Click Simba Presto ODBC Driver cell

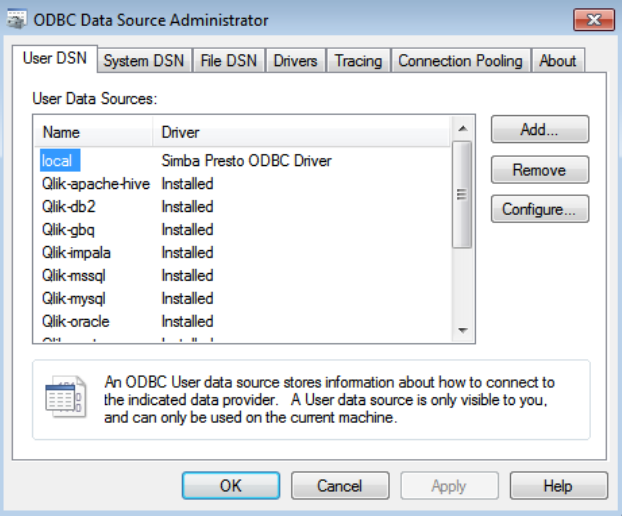point(246,161)
